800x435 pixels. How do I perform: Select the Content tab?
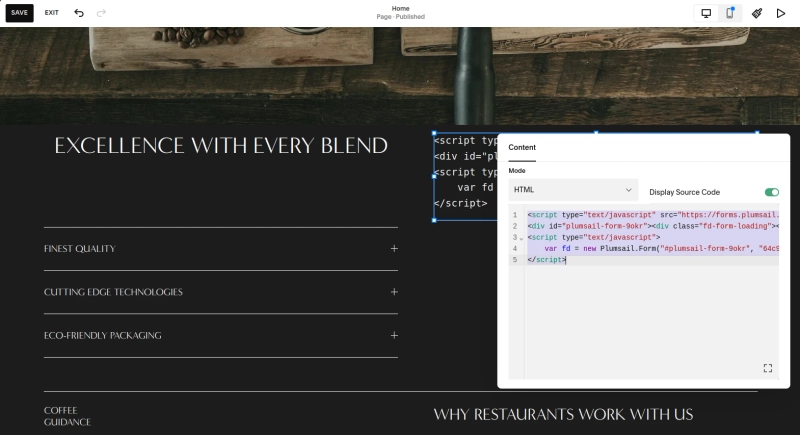[x=522, y=147]
